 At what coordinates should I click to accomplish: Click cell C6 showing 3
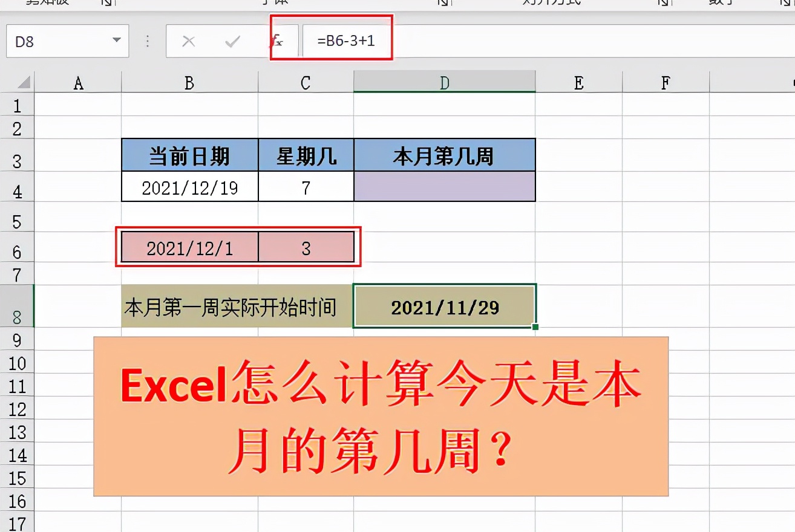click(x=306, y=247)
